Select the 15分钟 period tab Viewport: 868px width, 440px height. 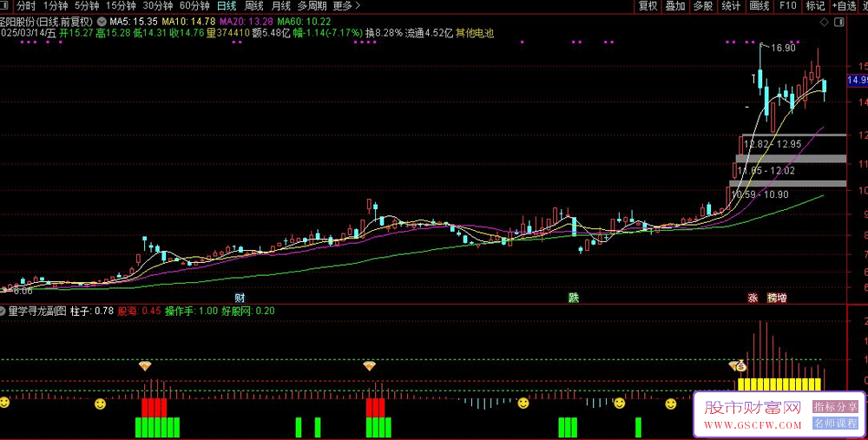(x=121, y=6)
